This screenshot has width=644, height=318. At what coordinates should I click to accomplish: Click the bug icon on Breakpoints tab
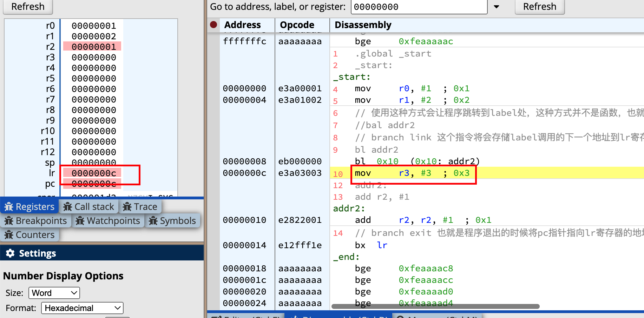tap(9, 221)
